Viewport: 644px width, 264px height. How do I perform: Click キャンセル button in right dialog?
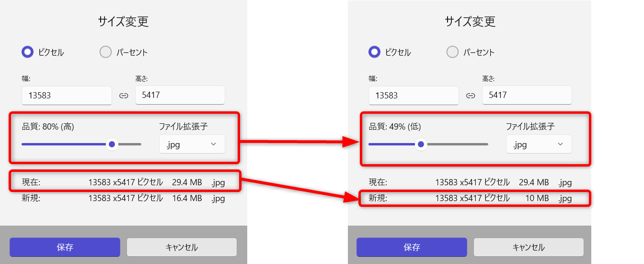pyautogui.click(x=529, y=247)
